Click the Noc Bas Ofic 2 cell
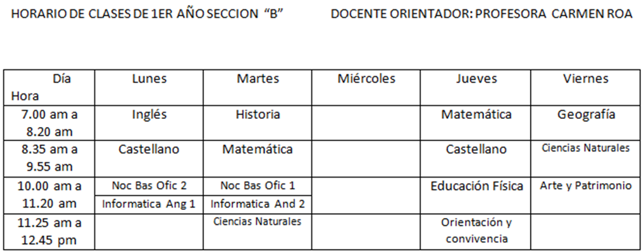 (149, 186)
